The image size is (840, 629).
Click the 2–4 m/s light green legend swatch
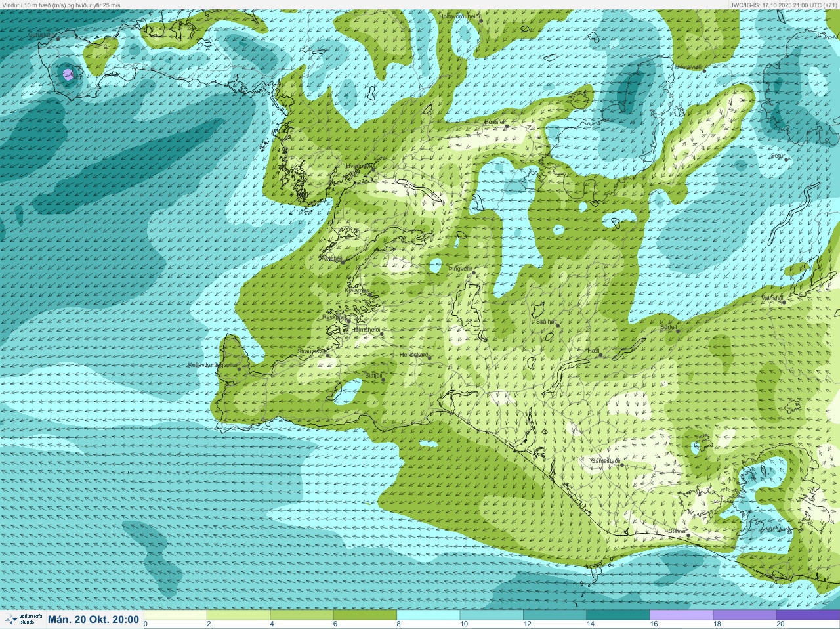pos(239,615)
